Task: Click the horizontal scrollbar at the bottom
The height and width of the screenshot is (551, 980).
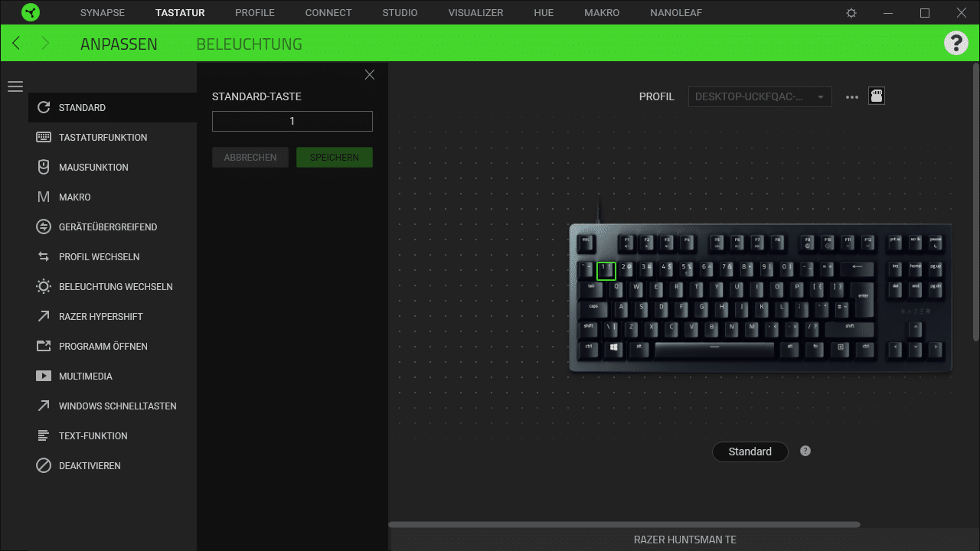Action: pos(624,525)
